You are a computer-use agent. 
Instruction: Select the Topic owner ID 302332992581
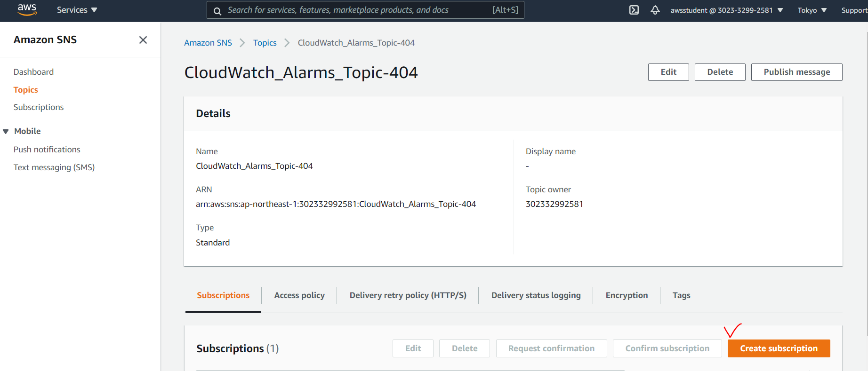coord(554,204)
